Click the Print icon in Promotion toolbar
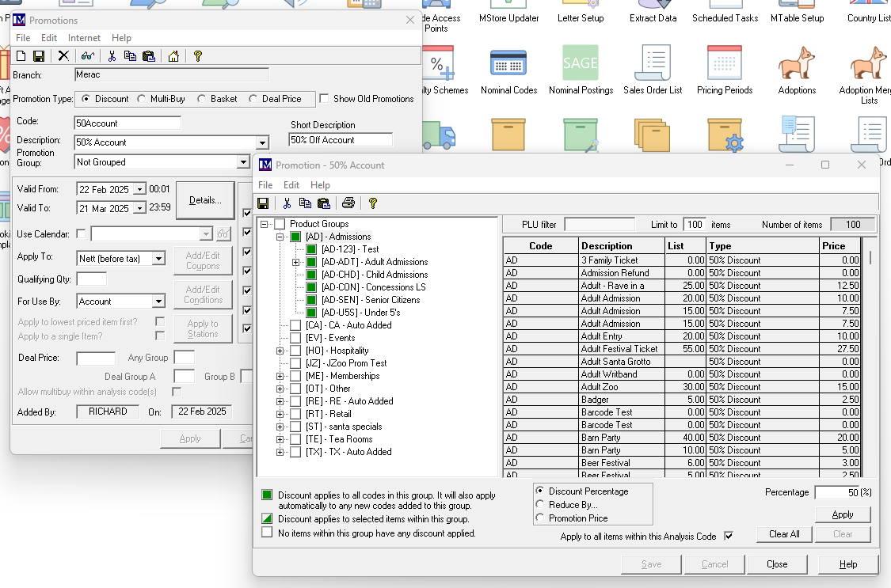 [x=348, y=203]
